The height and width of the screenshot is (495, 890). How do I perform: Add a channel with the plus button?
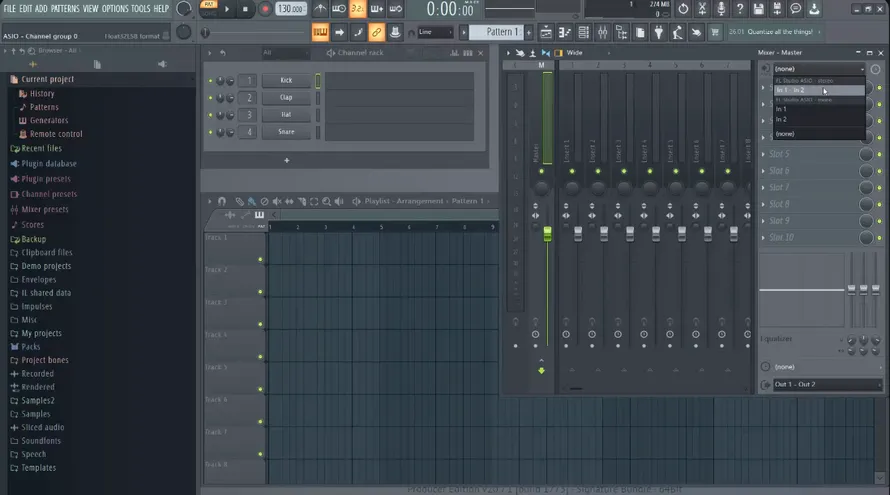pos(287,161)
